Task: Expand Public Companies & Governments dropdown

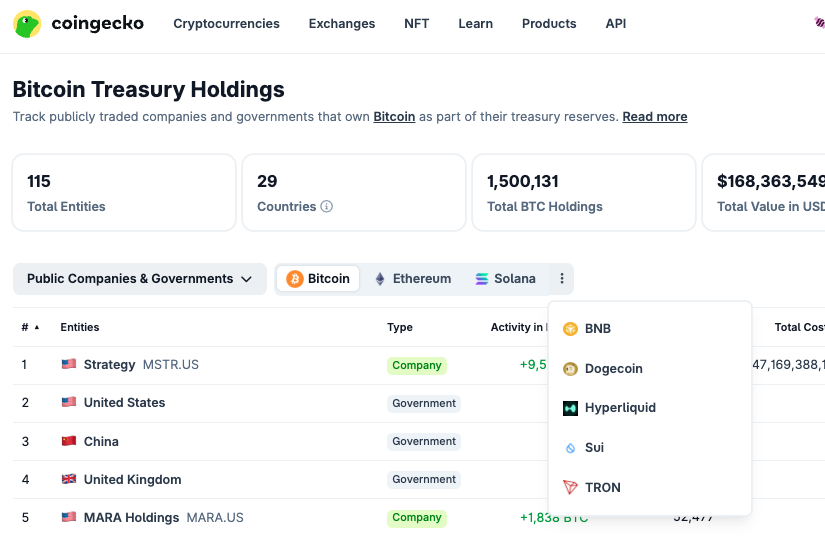Action: (x=139, y=279)
